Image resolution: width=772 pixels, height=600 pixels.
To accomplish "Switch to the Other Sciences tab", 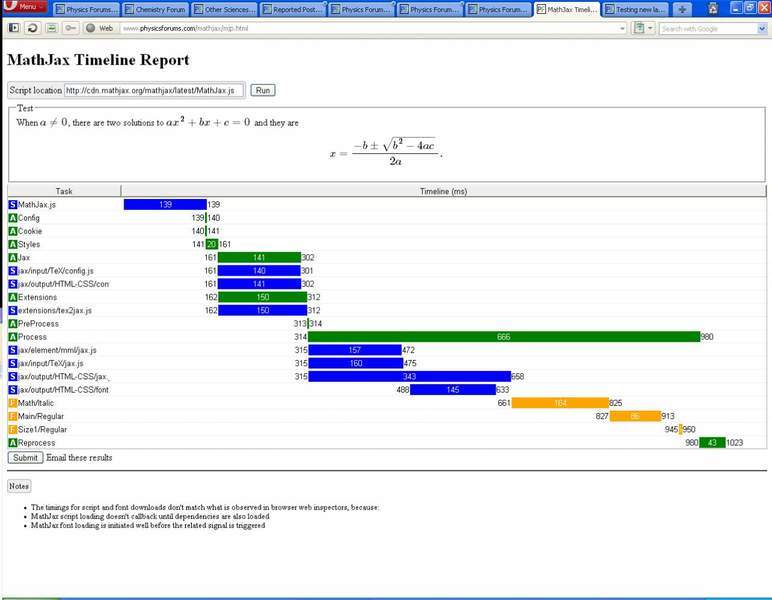I will [x=224, y=9].
